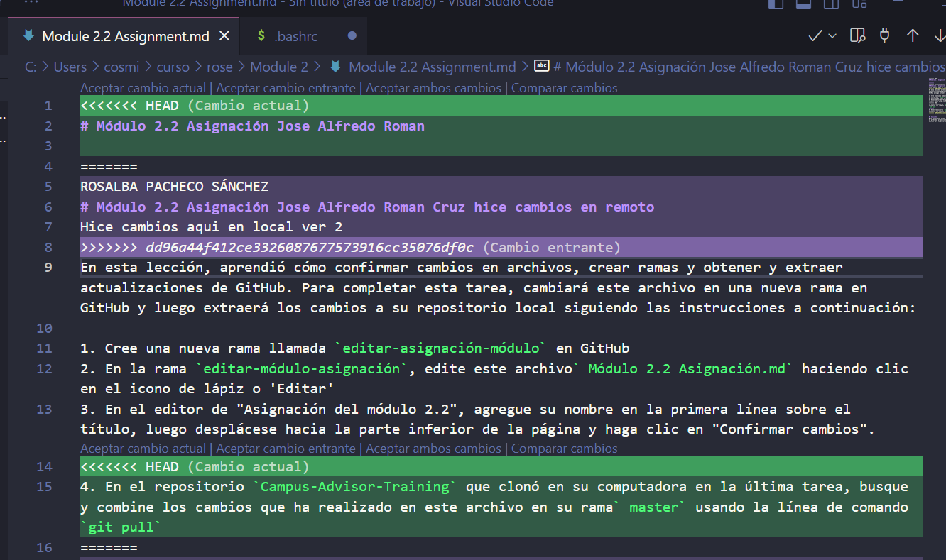Click the plug-shaped extension icon in editor toolbar
This screenshot has height=560, width=946.
(x=884, y=35)
